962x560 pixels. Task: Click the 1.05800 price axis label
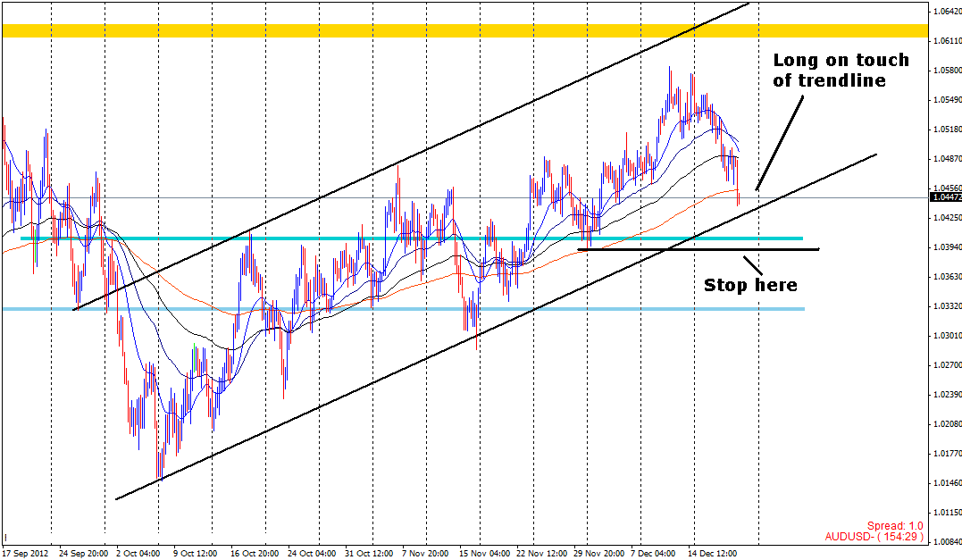coord(948,70)
